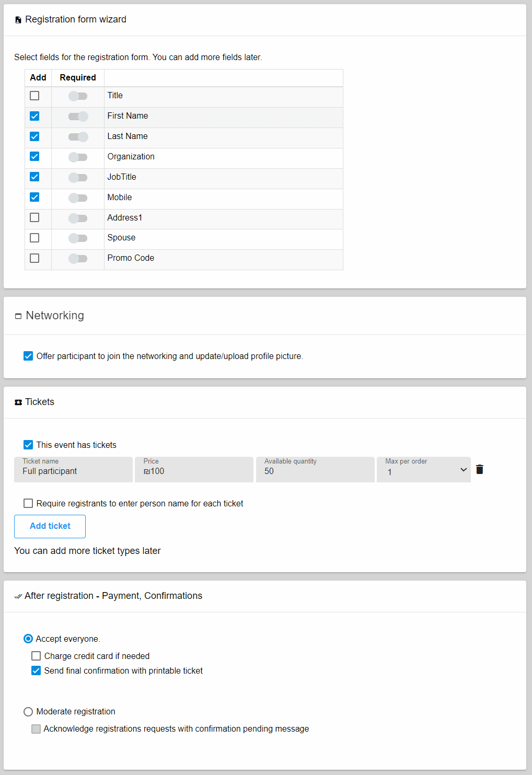Uncheck the Add box for Organization
The height and width of the screenshot is (775, 532).
pyautogui.click(x=34, y=156)
